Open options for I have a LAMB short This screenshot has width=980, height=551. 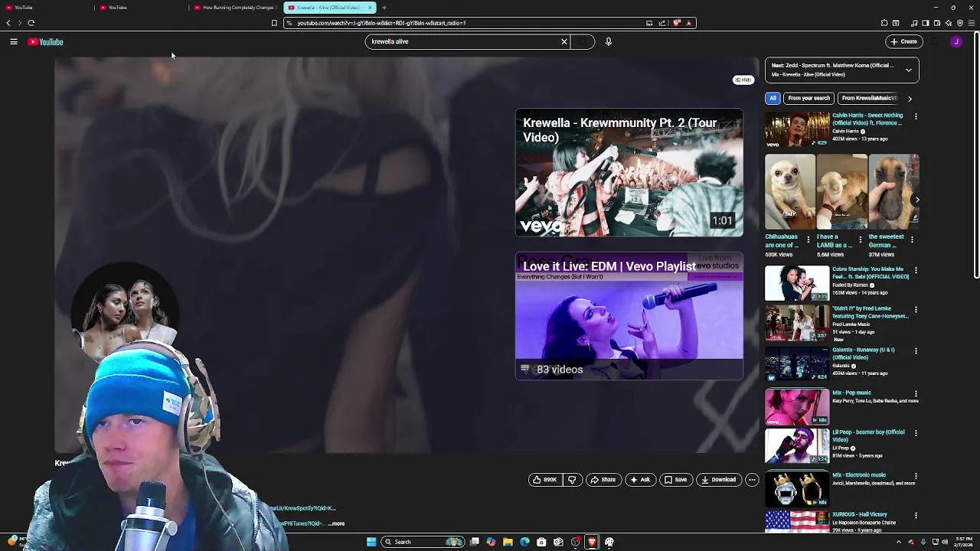[860, 240]
